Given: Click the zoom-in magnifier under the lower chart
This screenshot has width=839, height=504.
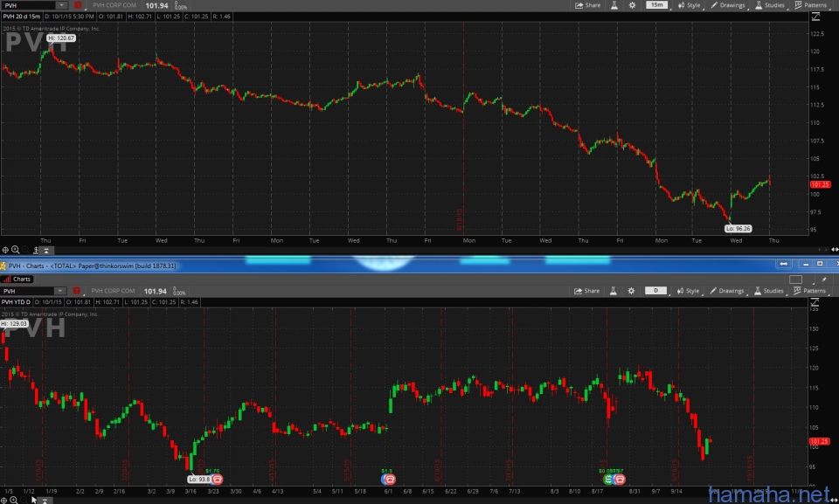Looking at the screenshot, I should tap(14, 501).
